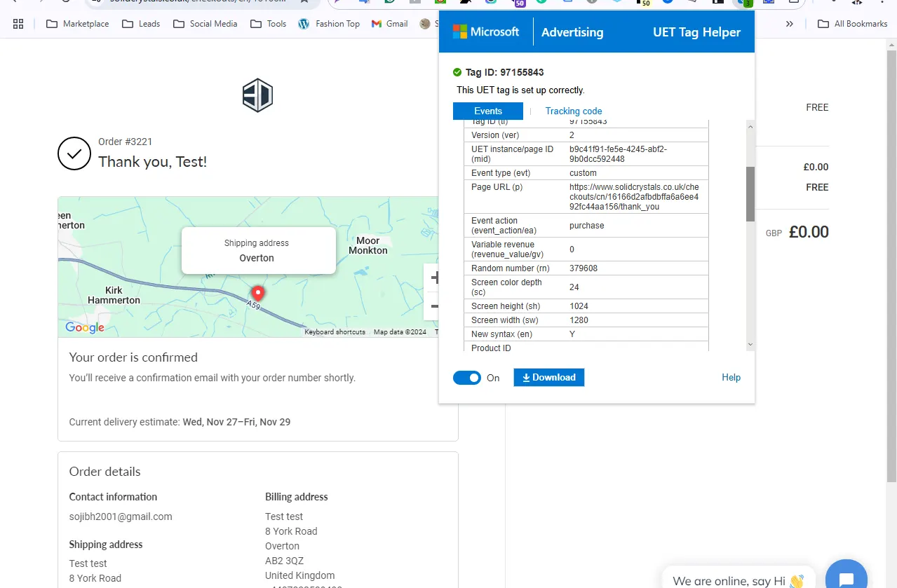Click the 'purchase' event action value
Image resolution: width=897 pixels, height=588 pixels.
pyautogui.click(x=587, y=226)
